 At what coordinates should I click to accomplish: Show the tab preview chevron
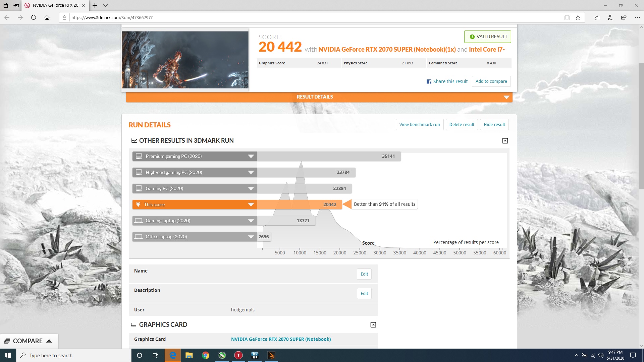click(105, 5)
